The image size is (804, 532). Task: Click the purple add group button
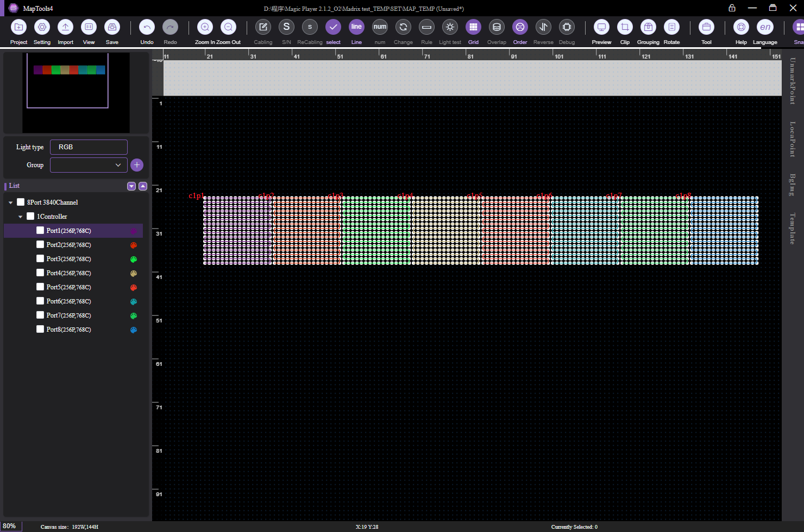pyautogui.click(x=137, y=165)
